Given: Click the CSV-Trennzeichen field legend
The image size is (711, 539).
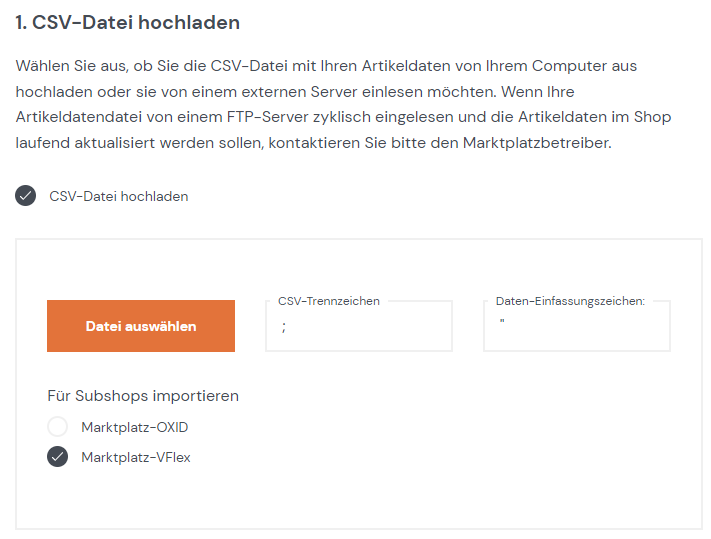Looking at the screenshot, I should click(329, 301).
